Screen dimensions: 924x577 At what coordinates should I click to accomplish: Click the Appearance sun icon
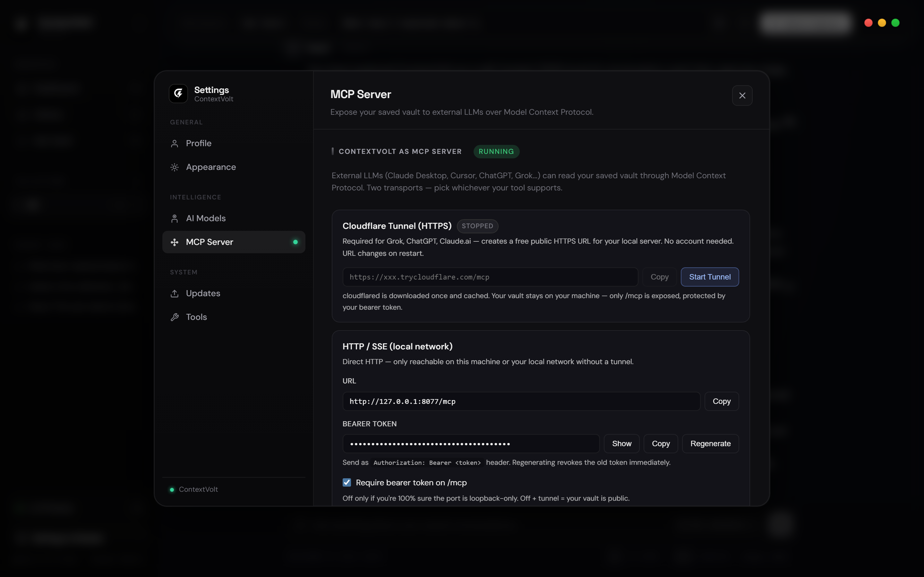tap(175, 167)
